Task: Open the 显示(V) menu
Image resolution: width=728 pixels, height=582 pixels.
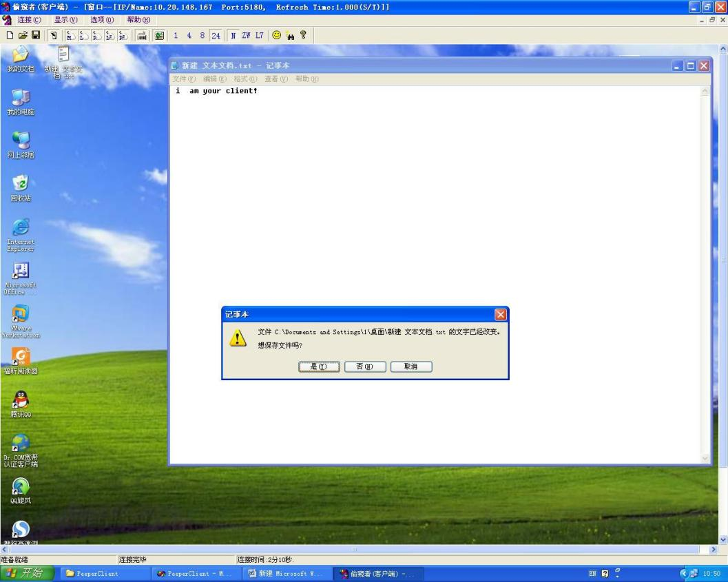Action: (65, 20)
